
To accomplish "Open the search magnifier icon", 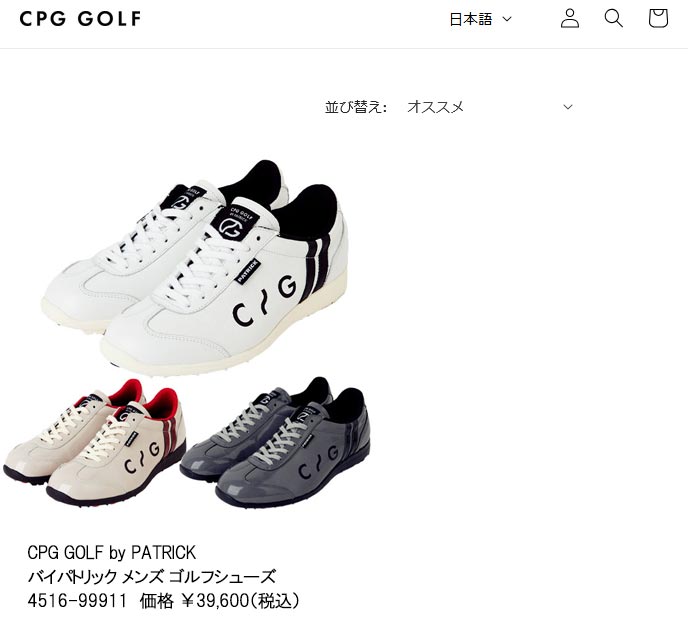I will coord(613,18).
